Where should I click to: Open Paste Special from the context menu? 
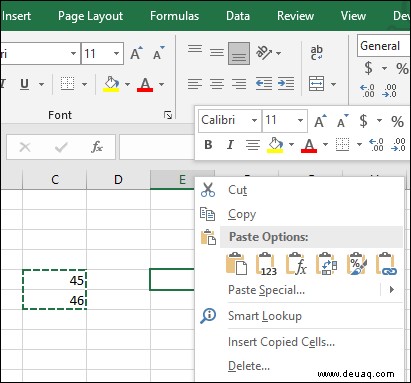tap(266, 290)
